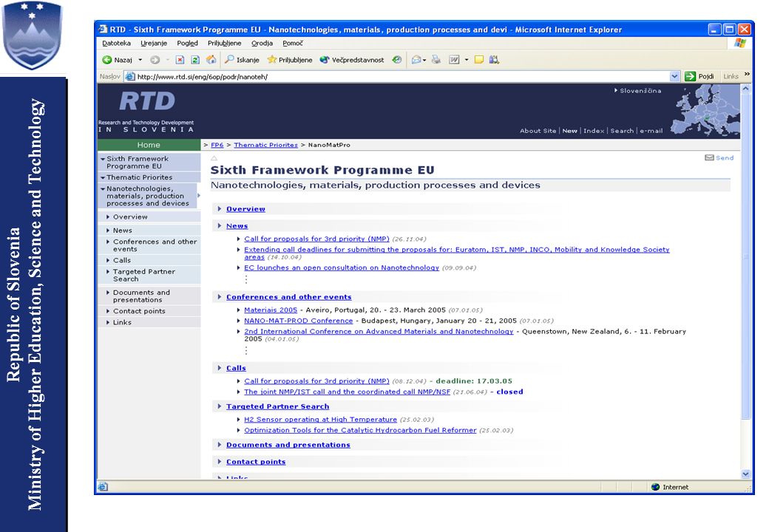Open the Back history dropdown arrow
769x532 pixels.
[x=140, y=60]
